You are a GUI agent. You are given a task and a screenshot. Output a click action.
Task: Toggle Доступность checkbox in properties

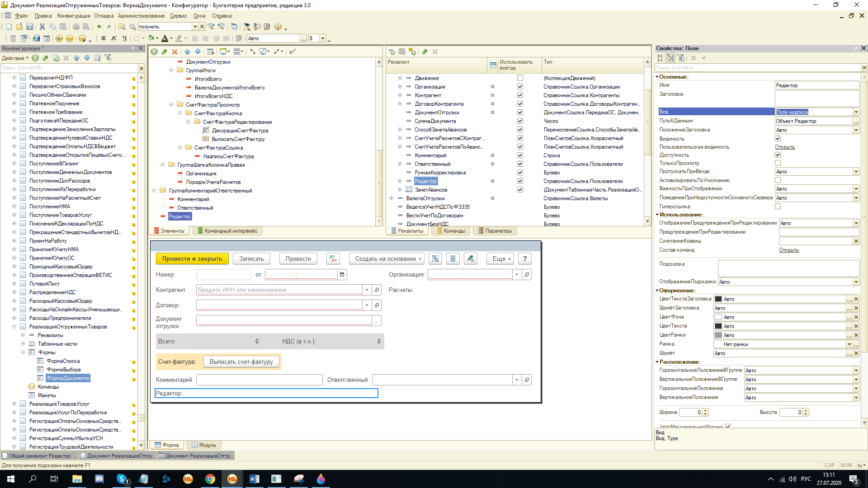[x=778, y=155]
